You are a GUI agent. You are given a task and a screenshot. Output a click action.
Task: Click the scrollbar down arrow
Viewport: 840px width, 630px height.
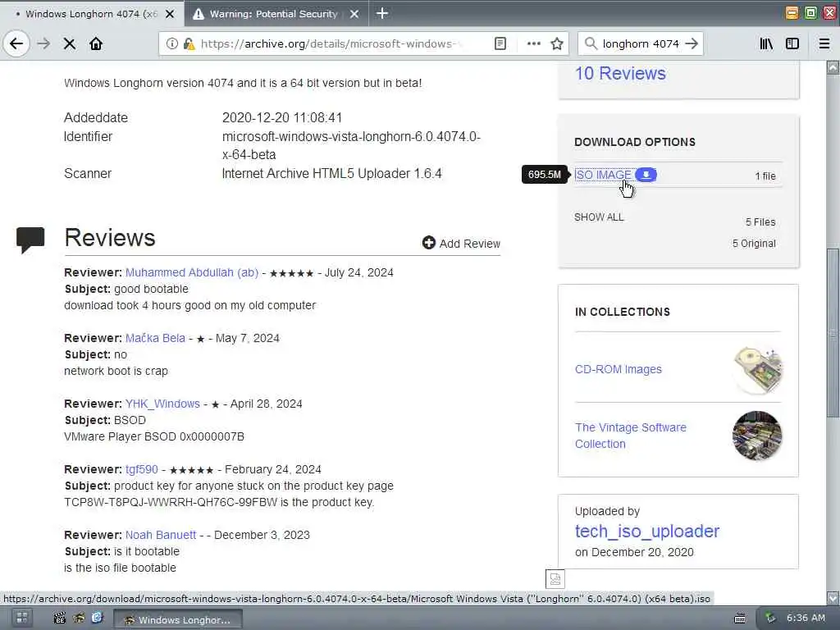pyautogui.click(x=833, y=598)
